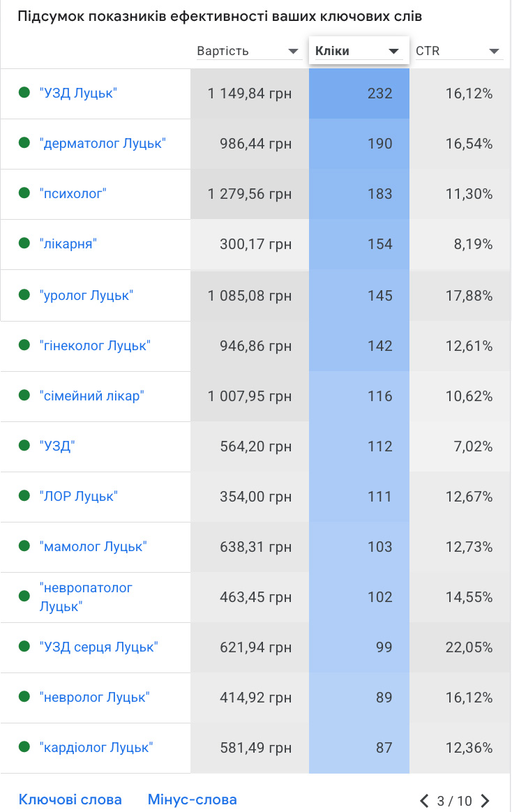The height and width of the screenshot is (812, 512).
Task: Click the green status dot beside "сімейний лікар"
Action: point(24,396)
